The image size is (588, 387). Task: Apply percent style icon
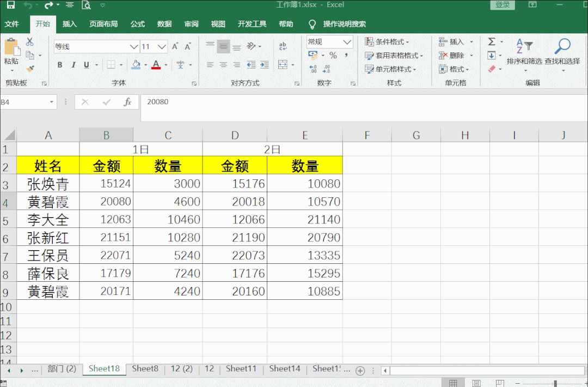pyautogui.click(x=333, y=56)
